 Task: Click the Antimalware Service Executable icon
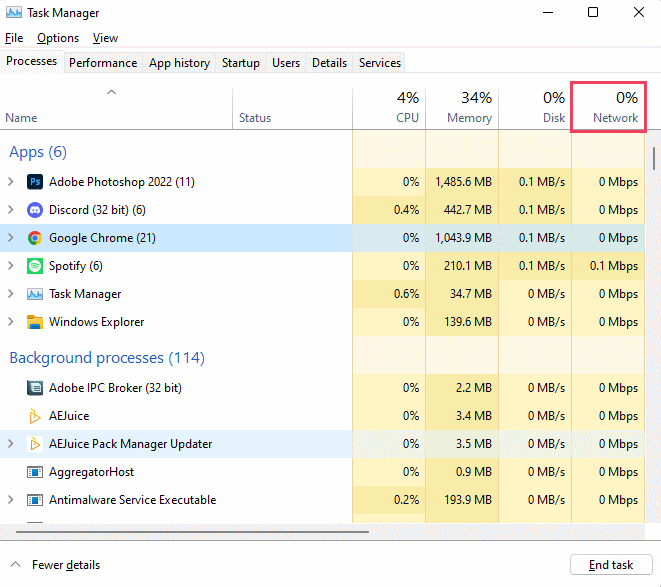coord(35,500)
